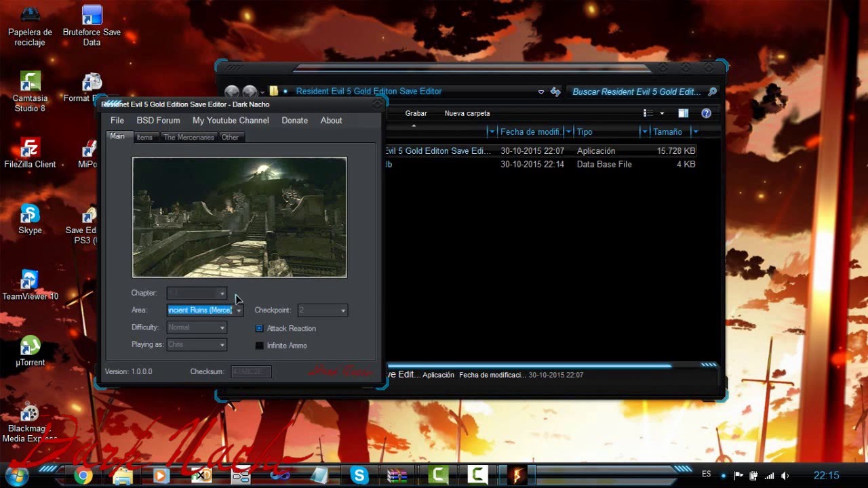Open Camtasia Studio 8 desktop icon
Image resolution: width=868 pixels, height=488 pixels.
click(x=30, y=91)
